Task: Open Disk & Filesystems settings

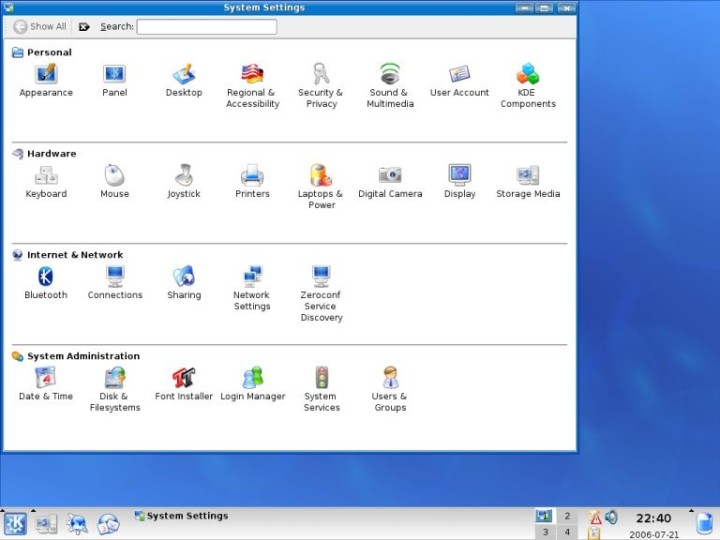Action: [115, 389]
